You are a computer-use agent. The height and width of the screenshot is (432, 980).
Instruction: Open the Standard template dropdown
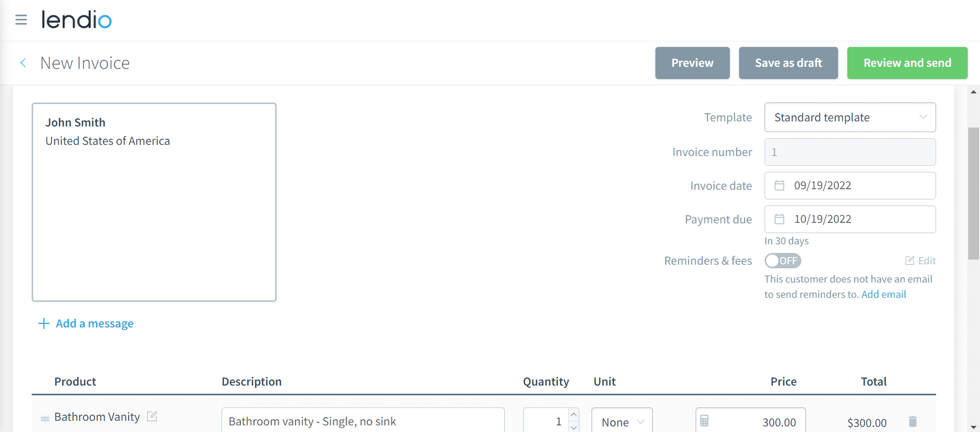[850, 117]
